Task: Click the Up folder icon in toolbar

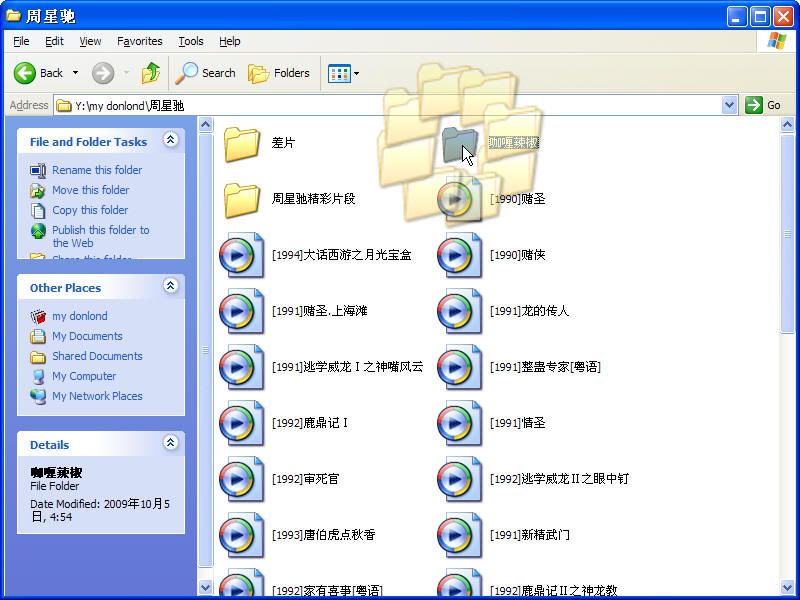Action: click(x=151, y=73)
